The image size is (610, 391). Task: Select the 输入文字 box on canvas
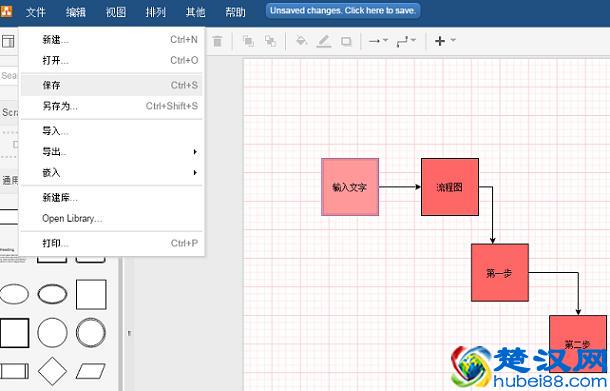[350, 187]
